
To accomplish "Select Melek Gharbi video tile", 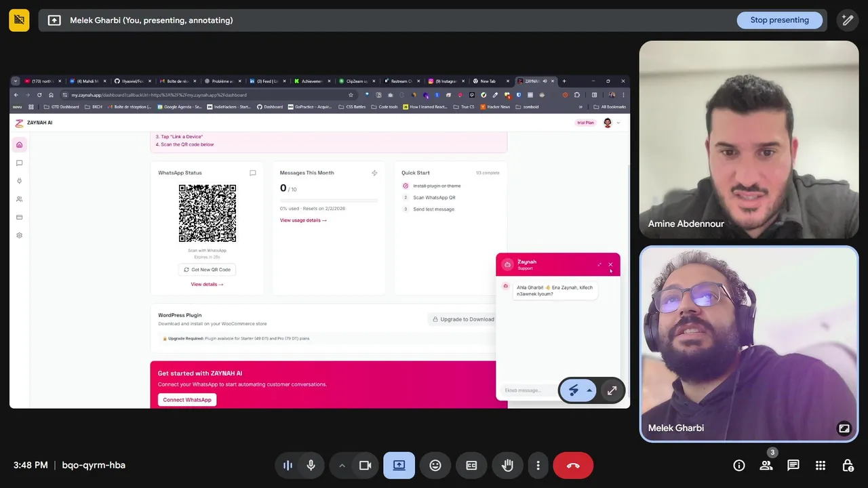I will (x=749, y=344).
